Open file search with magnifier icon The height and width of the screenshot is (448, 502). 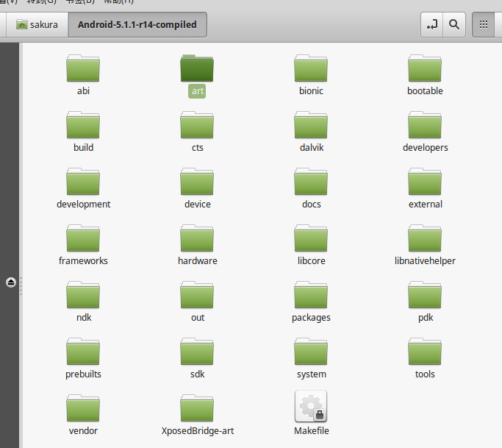pos(454,25)
